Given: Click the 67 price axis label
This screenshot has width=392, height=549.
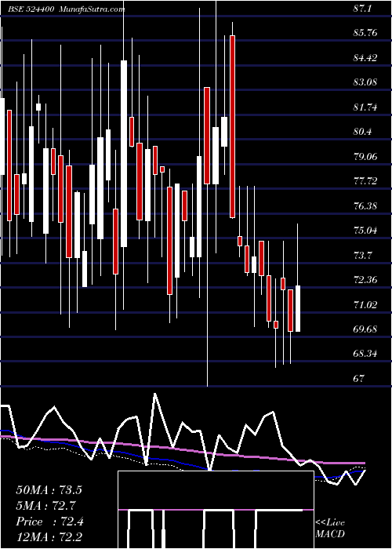Looking at the screenshot, I should (x=359, y=379).
